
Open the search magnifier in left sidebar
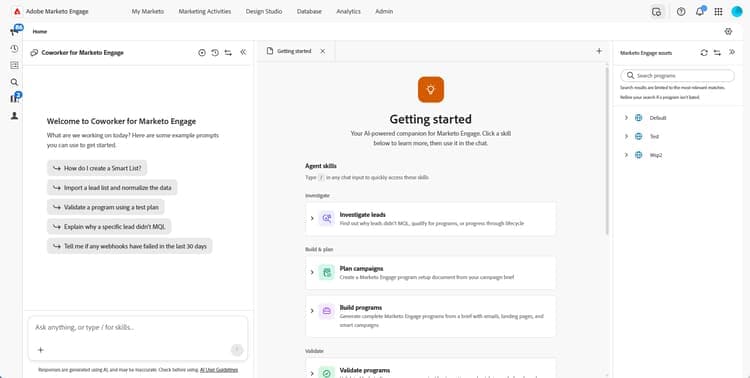14,82
